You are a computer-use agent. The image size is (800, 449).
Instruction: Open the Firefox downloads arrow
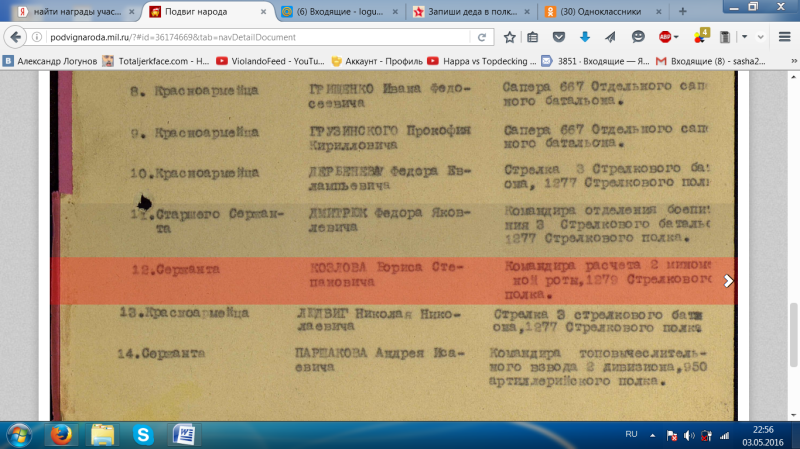coord(584,37)
